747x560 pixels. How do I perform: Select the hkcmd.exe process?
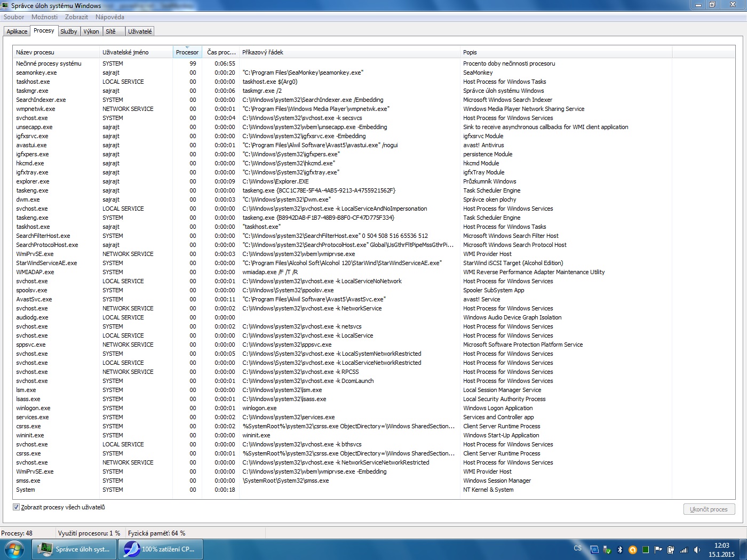pyautogui.click(x=373, y=163)
